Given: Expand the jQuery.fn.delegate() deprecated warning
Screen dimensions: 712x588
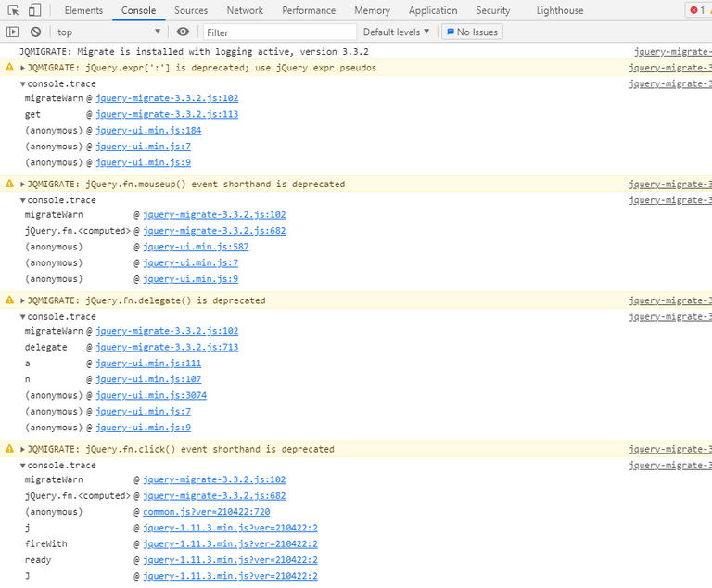Looking at the screenshot, I should pos(22,300).
